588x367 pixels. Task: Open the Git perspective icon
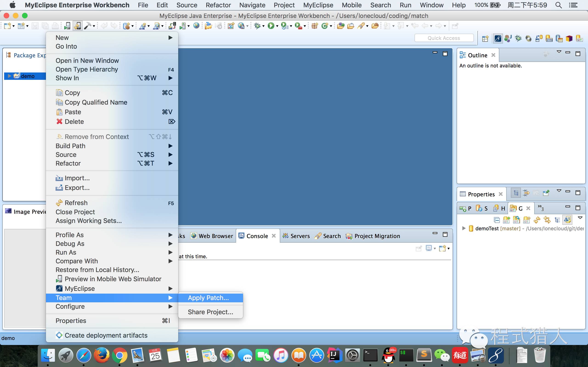point(579,38)
